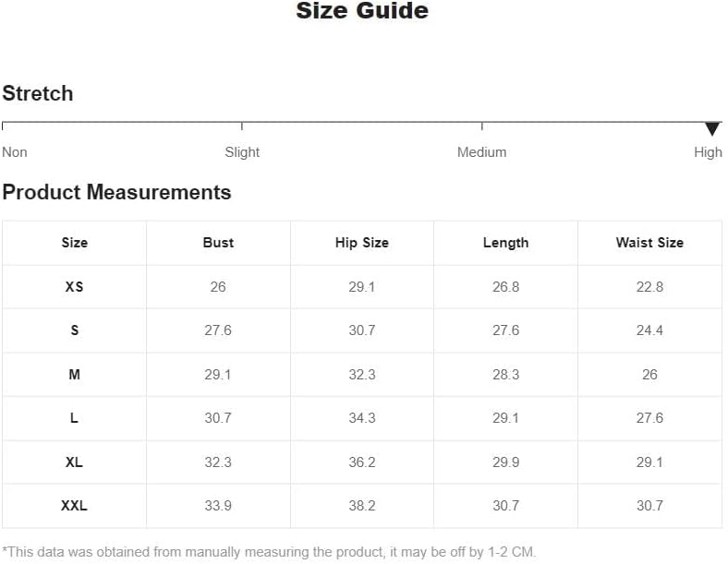Select the XXL size row label
728x564 pixels.
point(74,506)
